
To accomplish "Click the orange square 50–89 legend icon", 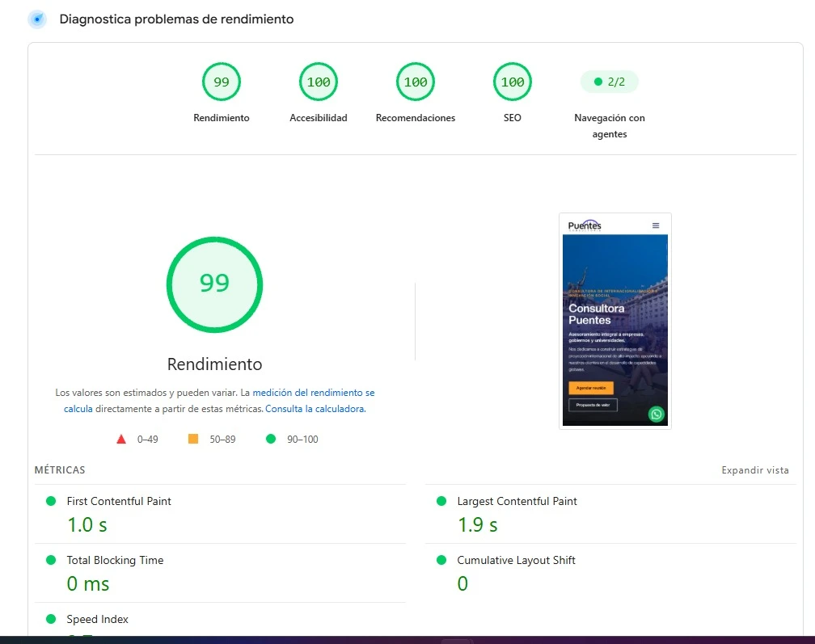I will (192, 439).
